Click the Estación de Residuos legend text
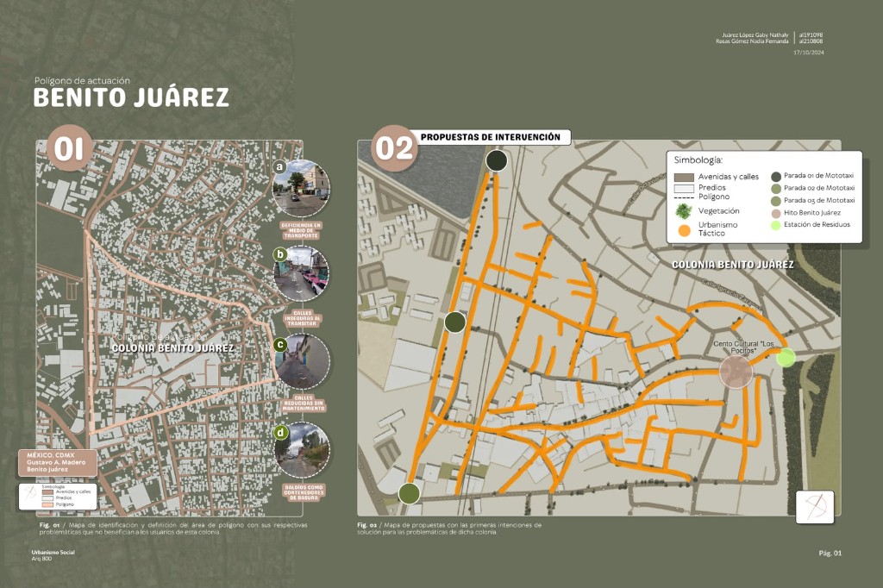 click(x=817, y=224)
